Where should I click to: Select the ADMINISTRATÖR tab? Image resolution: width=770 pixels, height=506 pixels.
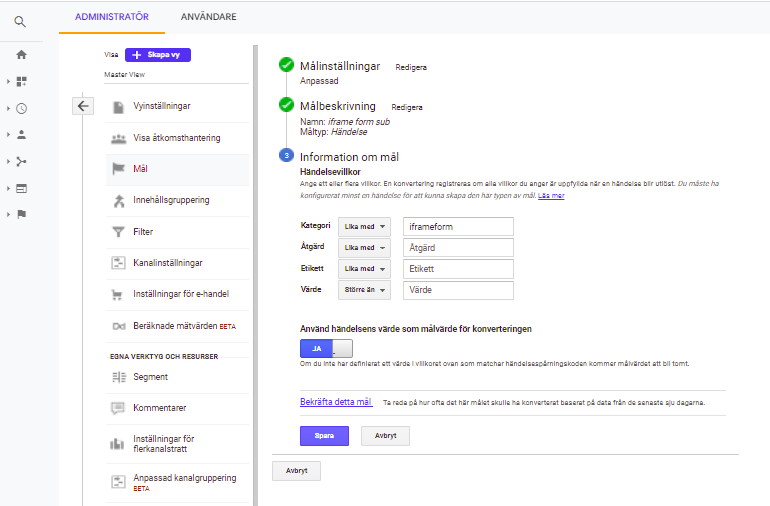point(112,17)
